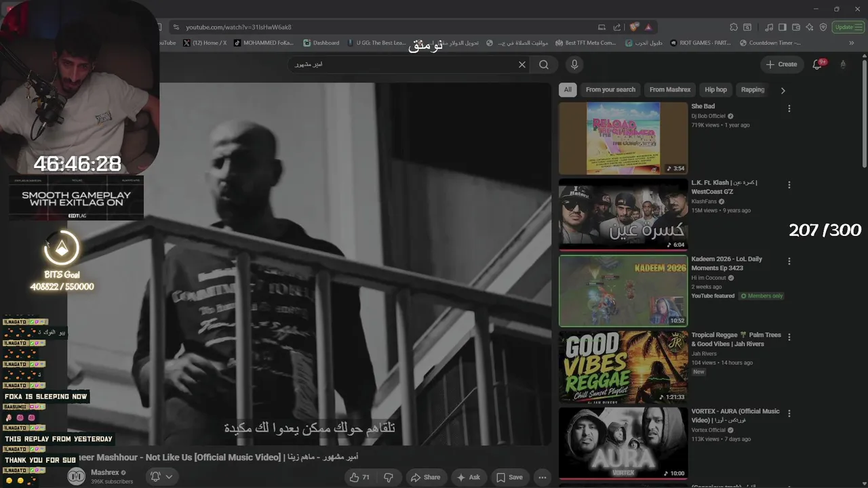Viewport: 868px width, 488px height.
Task: Click the KlashFans channel name
Action: (704, 201)
